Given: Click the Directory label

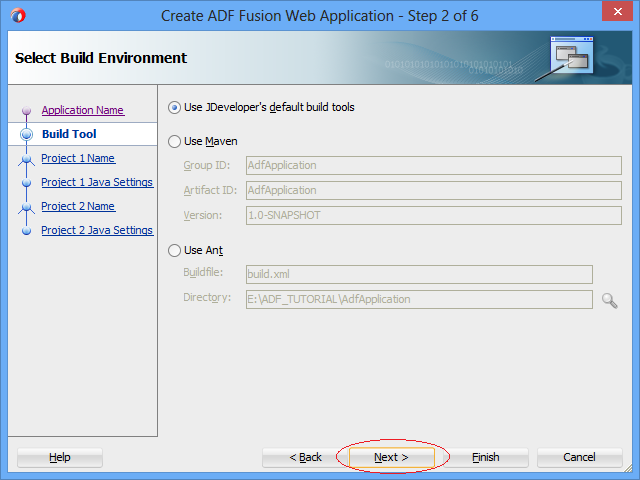Looking at the screenshot, I should (x=207, y=298).
